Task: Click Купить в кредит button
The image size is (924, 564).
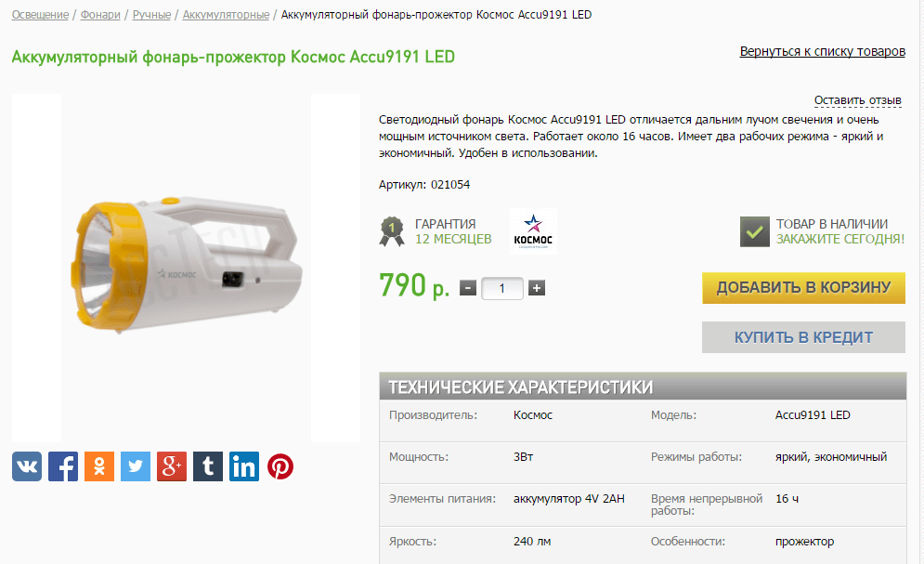Action: point(803,337)
